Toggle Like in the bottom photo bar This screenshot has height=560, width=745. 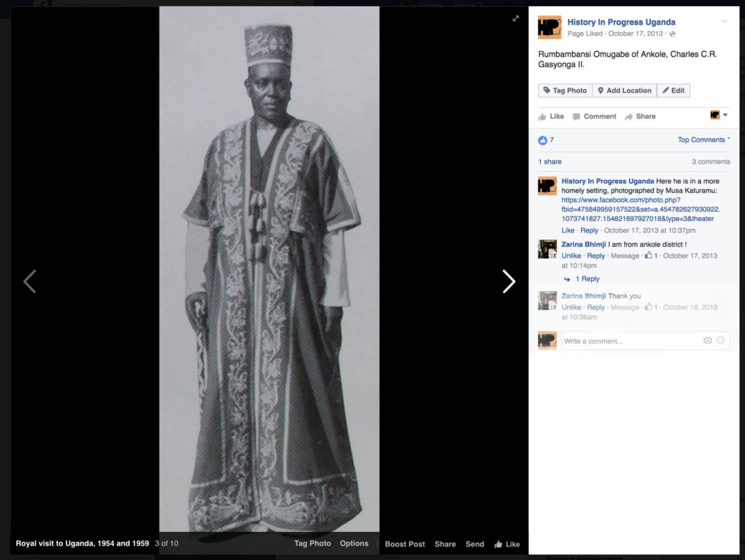(507, 544)
